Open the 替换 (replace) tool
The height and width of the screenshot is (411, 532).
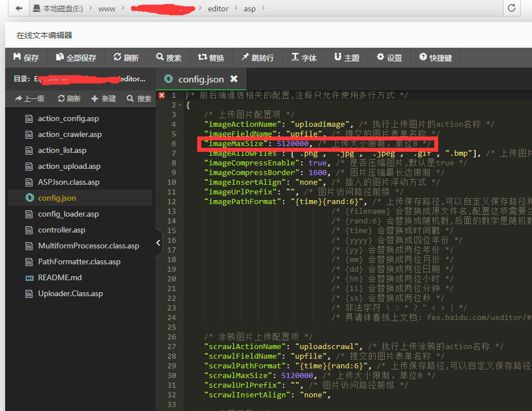pos(211,57)
